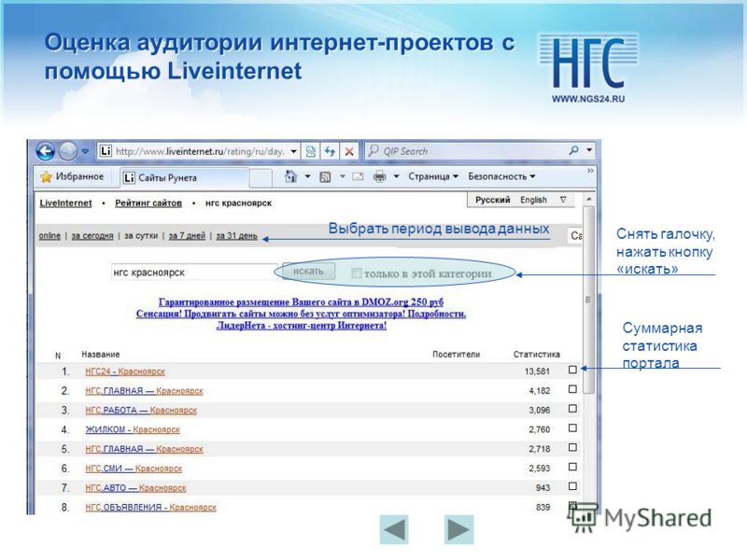Image resolution: width=747 pixels, height=560 pixels.
Task: Open a new blank tab
Action: (261, 178)
